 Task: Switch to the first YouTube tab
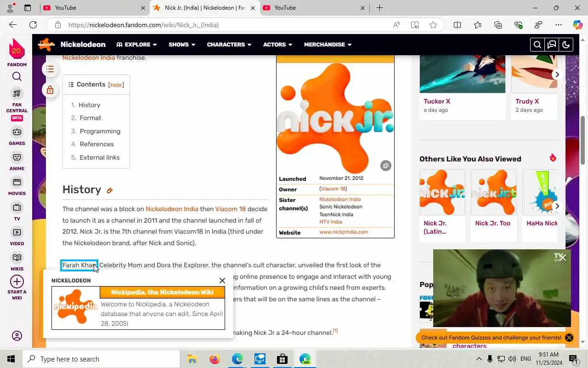94,8
